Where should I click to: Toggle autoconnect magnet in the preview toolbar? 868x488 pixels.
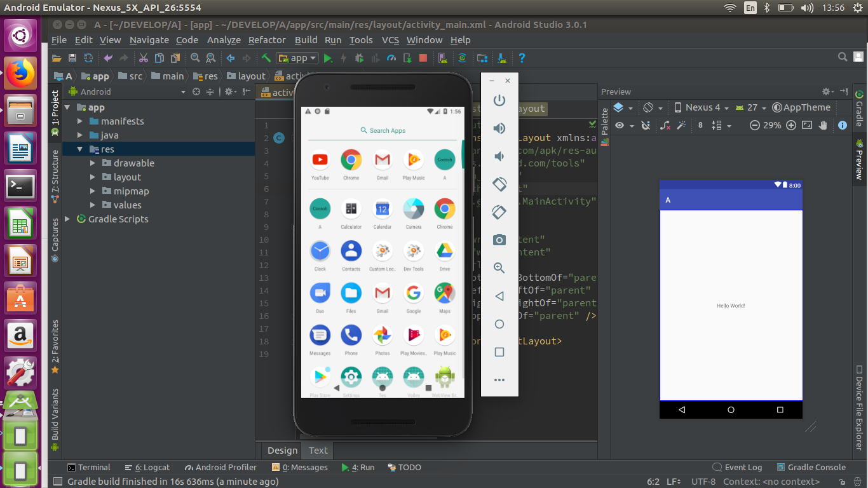pos(646,125)
